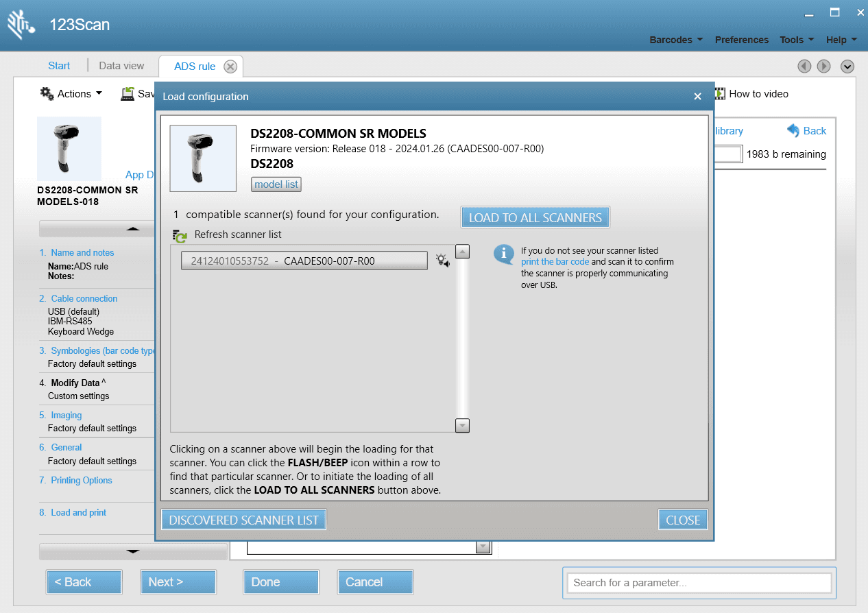Viewport: 868px width, 613px height.
Task: Click the model list button
Action: coord(276,184)
